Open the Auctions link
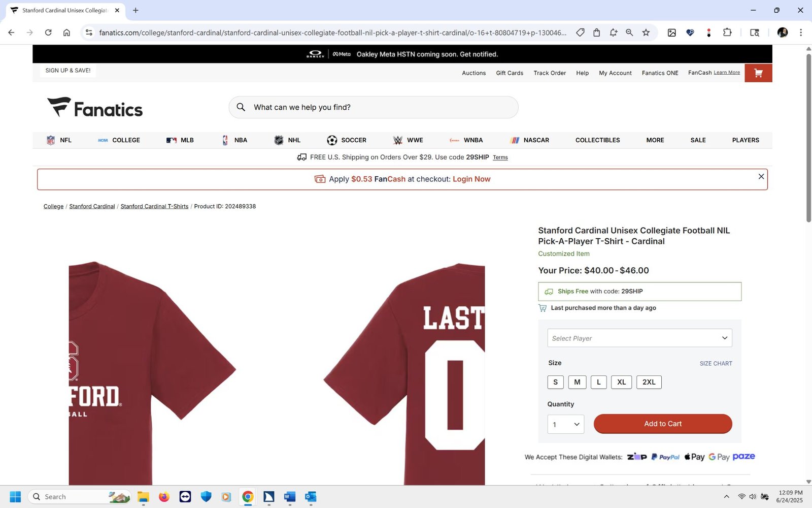Image resolution: width=812 pixels, height=508 pixels. [473, 73]
